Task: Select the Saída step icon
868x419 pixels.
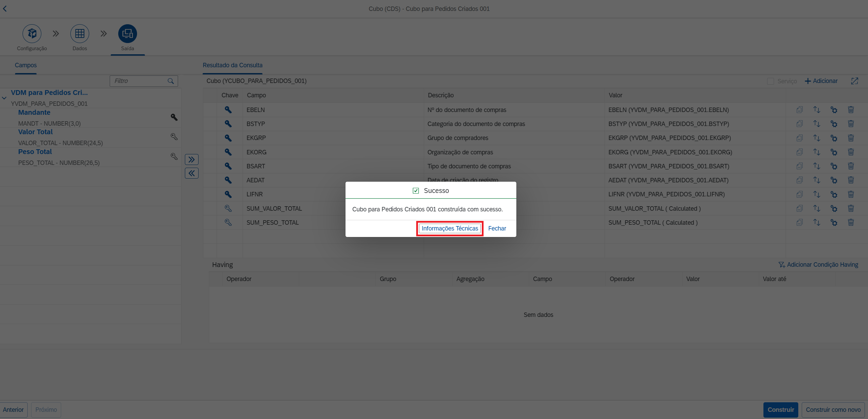Action: [127, 33]
